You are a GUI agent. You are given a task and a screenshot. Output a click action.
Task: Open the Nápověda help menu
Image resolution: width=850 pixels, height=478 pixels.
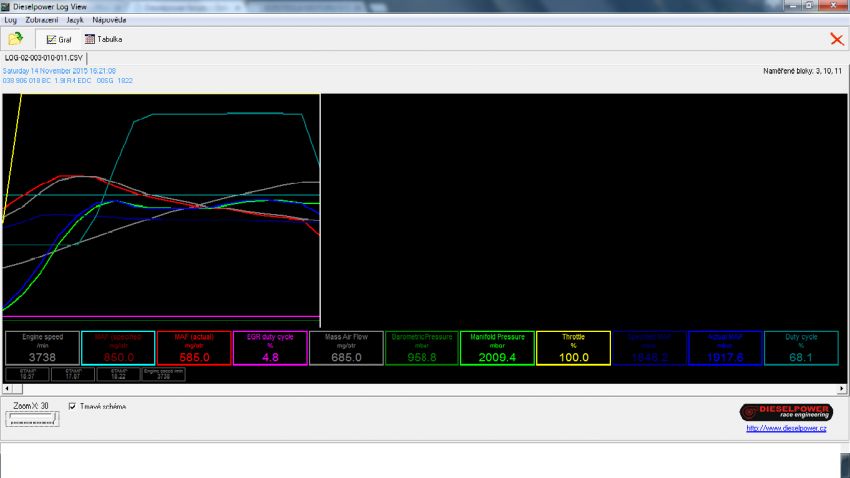pos(109,20)
